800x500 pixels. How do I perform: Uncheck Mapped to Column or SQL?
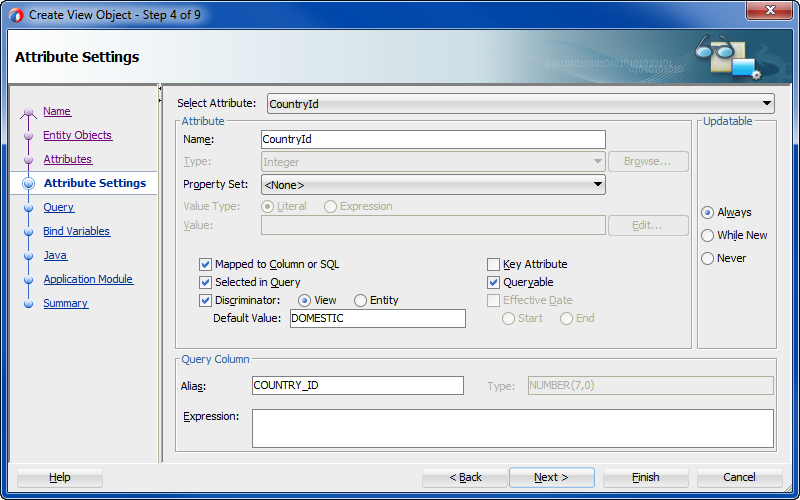click(x=205, y=264)
